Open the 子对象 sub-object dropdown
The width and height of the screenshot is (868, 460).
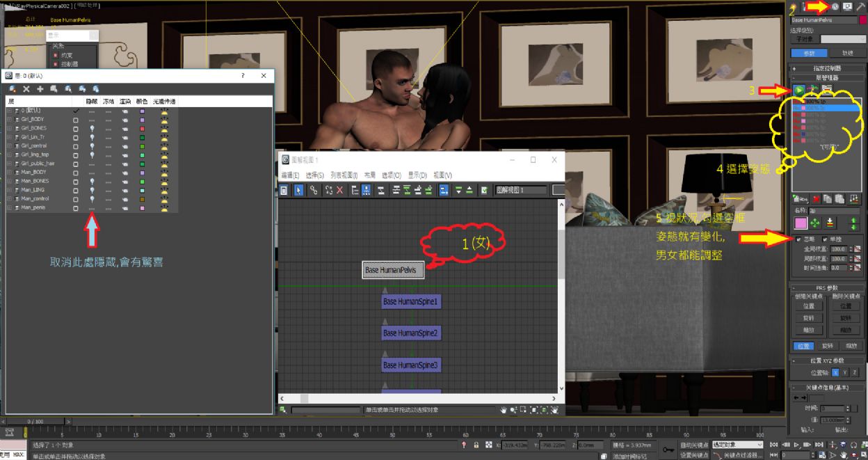[842, 40]
